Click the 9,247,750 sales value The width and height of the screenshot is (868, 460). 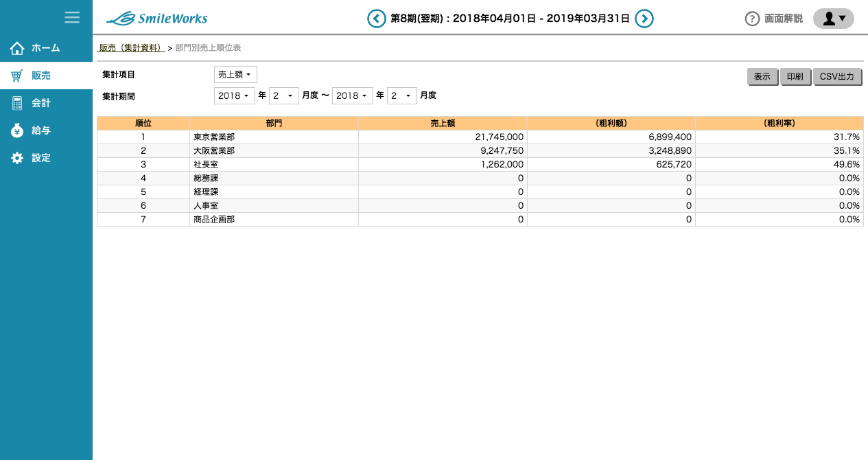point(502,151)
